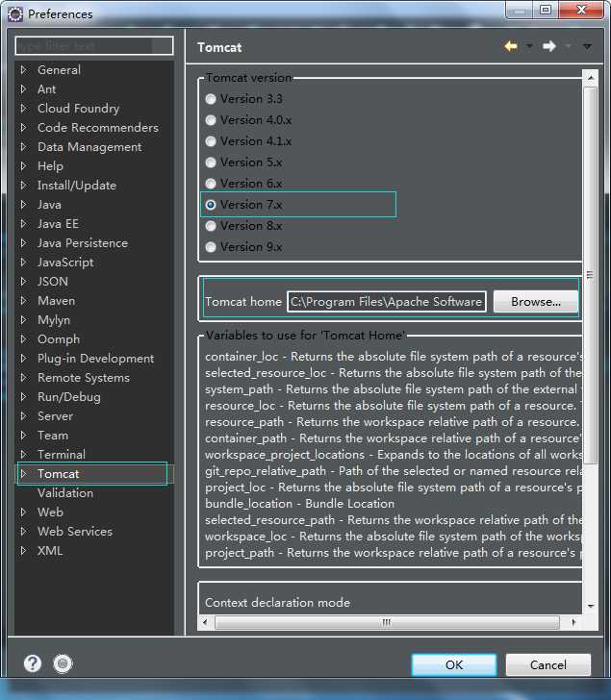611x700 pixels.
Task: Click the oomph recorder icon beside help
Action: [63, 663]
